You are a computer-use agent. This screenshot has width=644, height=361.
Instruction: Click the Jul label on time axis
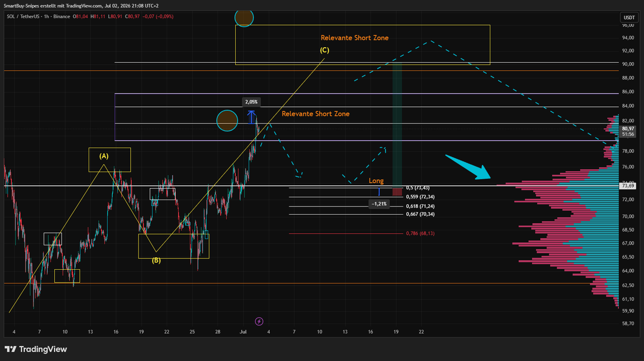pos(243,331)
